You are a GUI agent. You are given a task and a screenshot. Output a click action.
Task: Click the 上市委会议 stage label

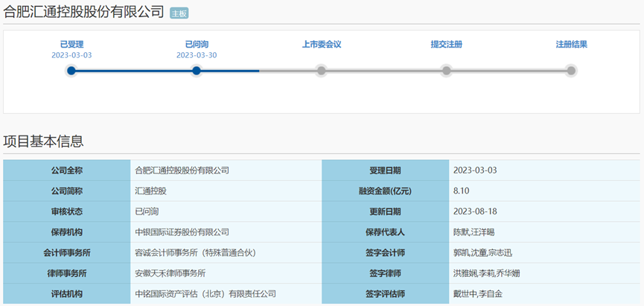[322, 45]
